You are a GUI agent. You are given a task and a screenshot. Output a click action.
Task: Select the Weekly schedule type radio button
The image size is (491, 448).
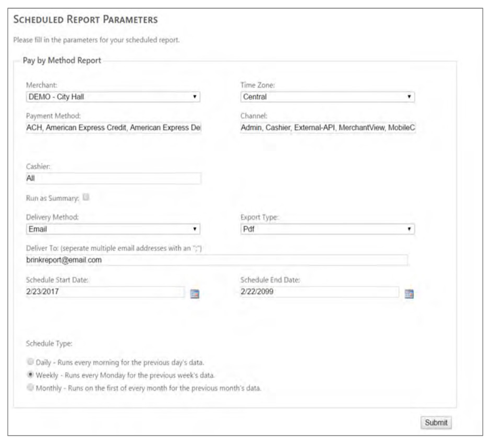coord(30,375)
